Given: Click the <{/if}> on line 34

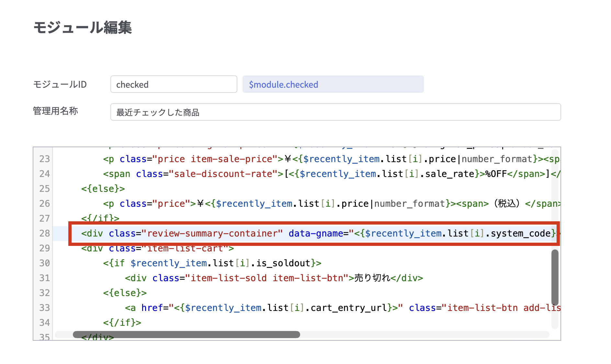Looking at the screenshot, I should point(122,323).
